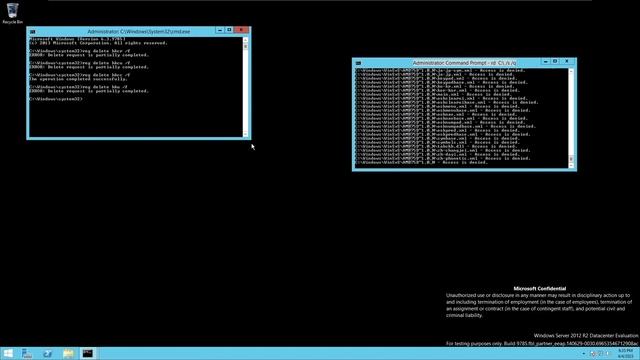
Task: Click the 'Microsoft Windows [Version' header line
Action: [x=77, y=39]
